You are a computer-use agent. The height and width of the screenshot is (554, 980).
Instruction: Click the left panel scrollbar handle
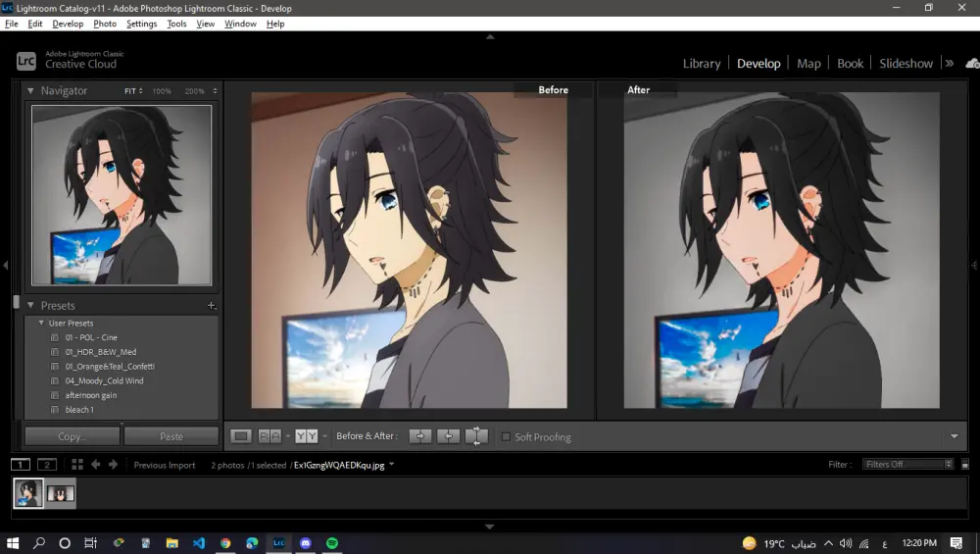point(17,301)
